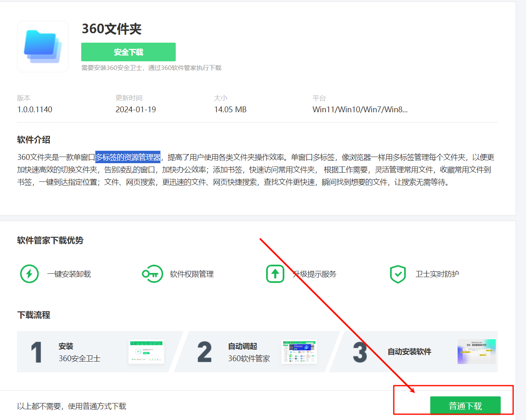Click the key icon for 软件权限管理
Image resolution: width=526 pixels, height=420 pixels.
tap(152, 274)
